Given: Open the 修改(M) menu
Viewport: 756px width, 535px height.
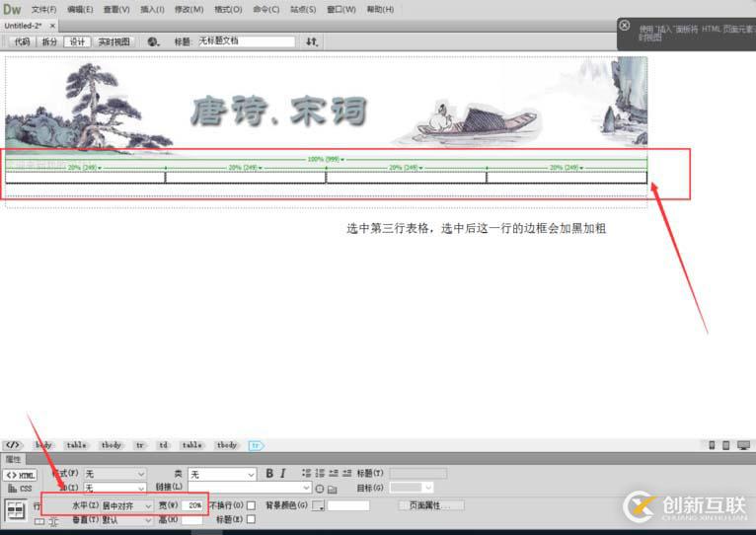Looking at the screenshot, I should [x=189, y=9].
